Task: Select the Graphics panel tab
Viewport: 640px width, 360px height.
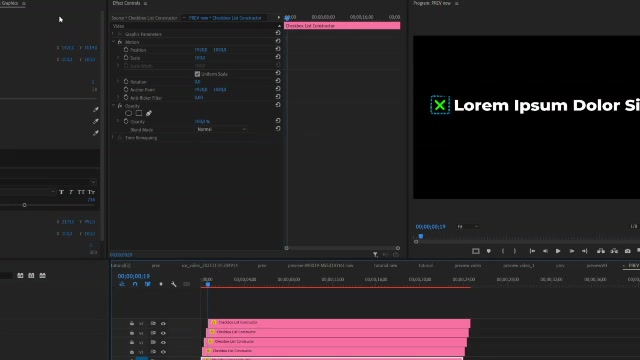Action: click(9, 3)
